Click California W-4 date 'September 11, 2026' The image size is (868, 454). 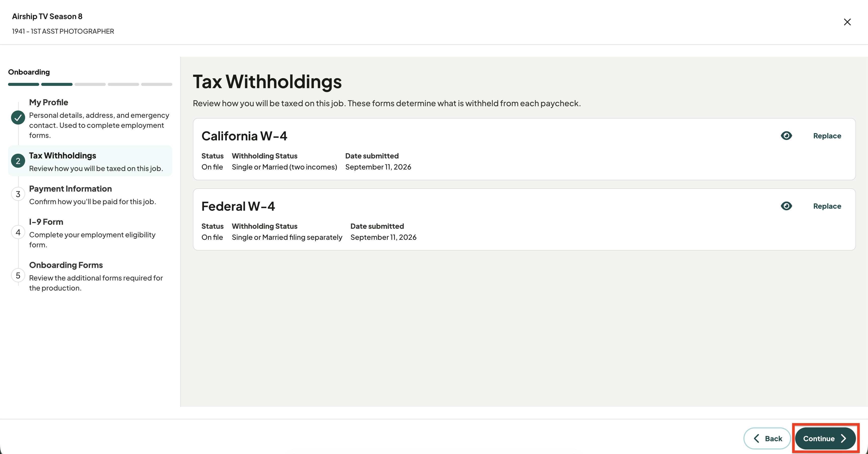coord(378,167)
